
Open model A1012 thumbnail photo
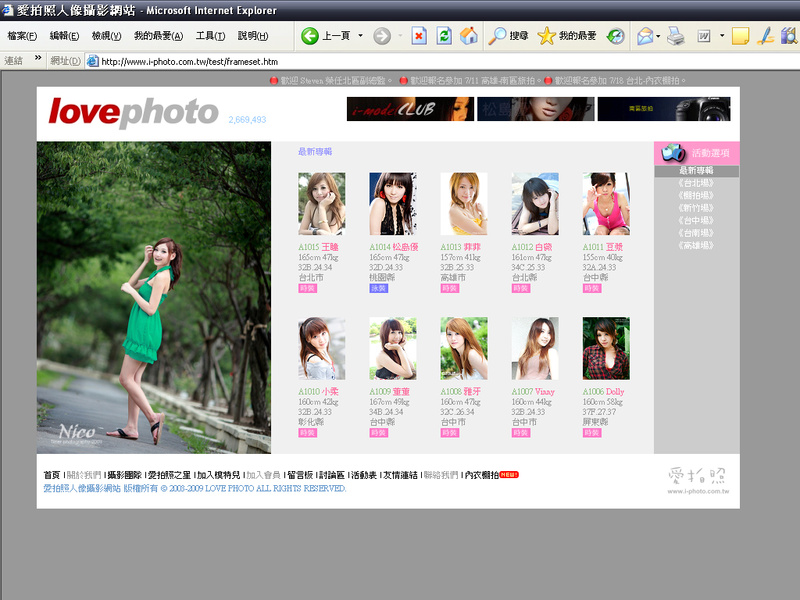535,204
